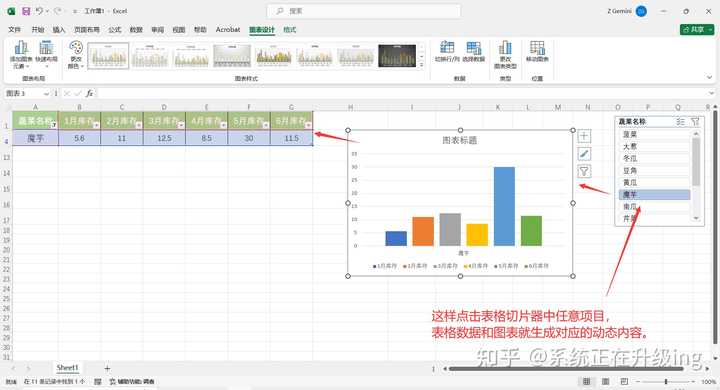The height and width of the screenshot is (390, 720).
Task: Click the Z Gemini account avatar
Action: 641,11
